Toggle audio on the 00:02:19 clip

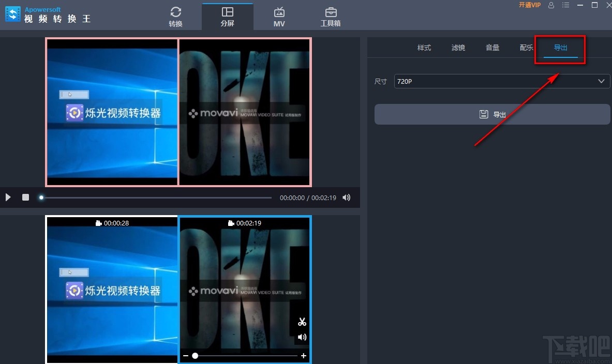[x=302, y=337]
